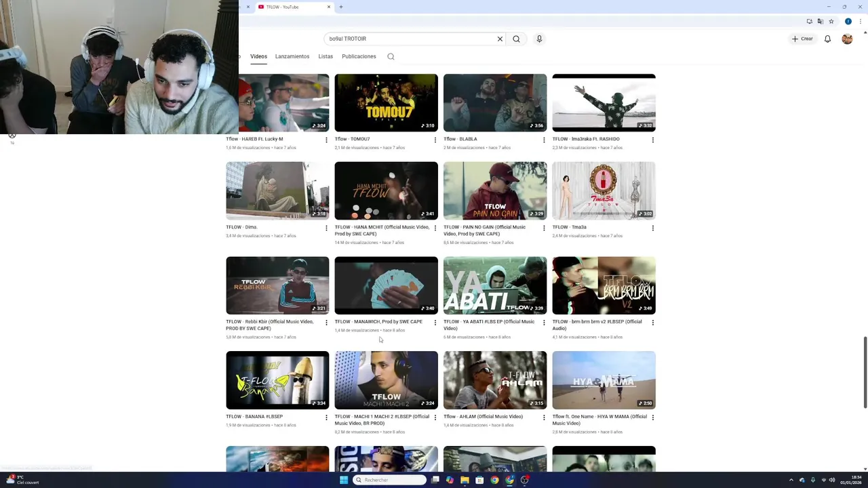This screenshot has height=488, width=868.
Task: Open title link TFLOW - Tma3a
Action: click(570, 227)
